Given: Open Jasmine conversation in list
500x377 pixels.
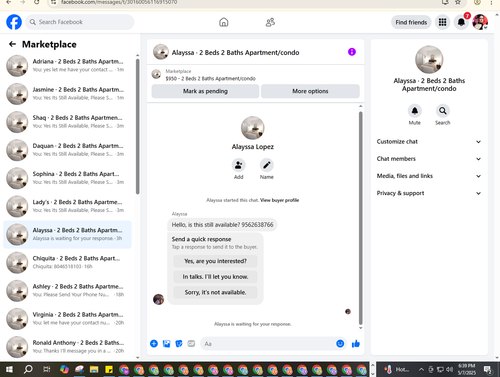Looking at the screenshot, I should pyautogui.click(x=67, y=94).
